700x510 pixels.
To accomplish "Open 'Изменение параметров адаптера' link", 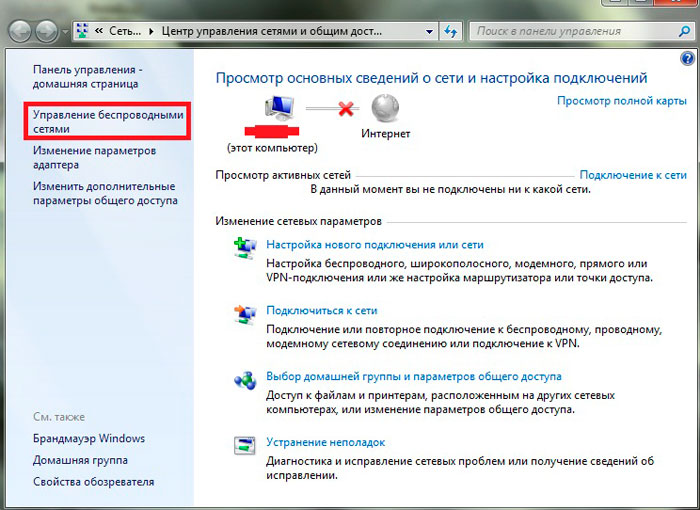I will [x=94, y=157].
